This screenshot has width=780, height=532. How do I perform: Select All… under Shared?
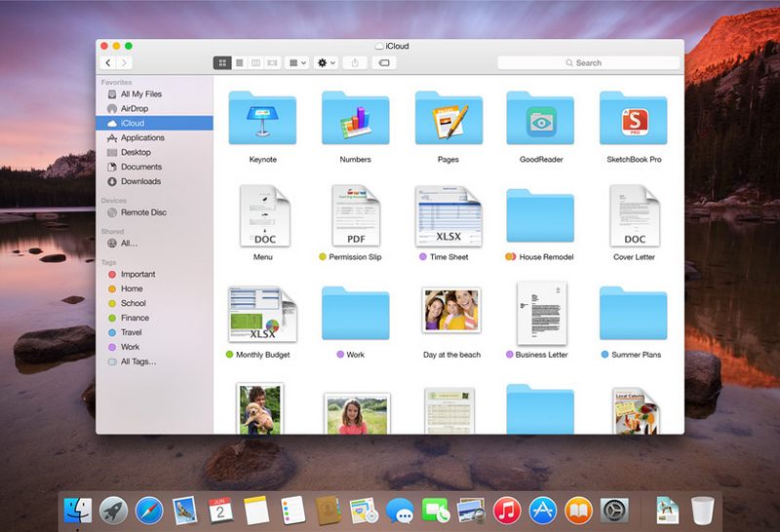(154, 244)
